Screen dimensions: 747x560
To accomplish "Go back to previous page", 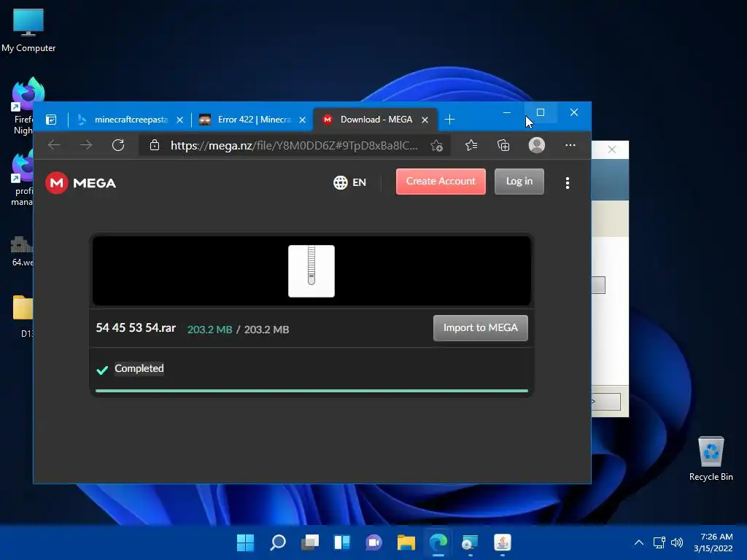I will coord(54,145).
